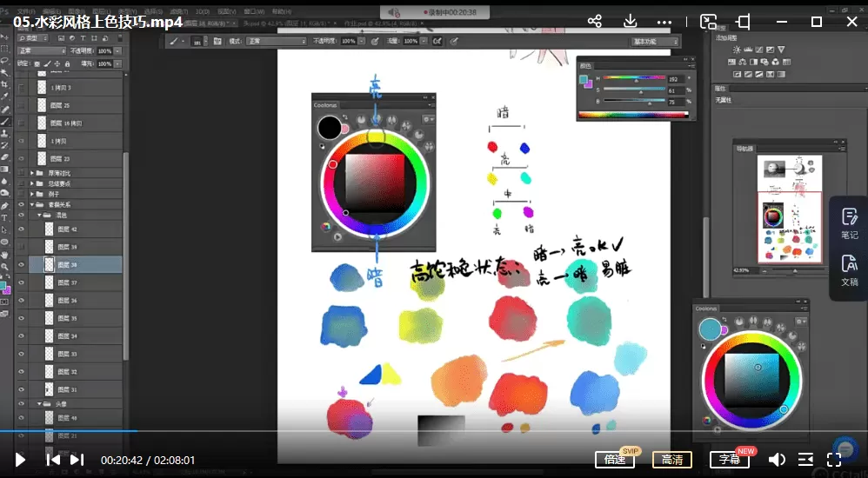Mute the video with the speaker icon
This screenshot has width=868, height=478.
point(777,460)
